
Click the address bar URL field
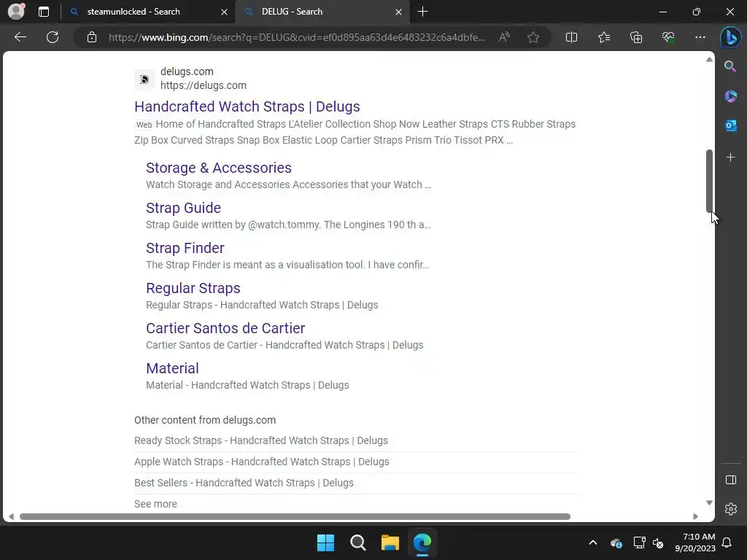[x=297, y=37]
